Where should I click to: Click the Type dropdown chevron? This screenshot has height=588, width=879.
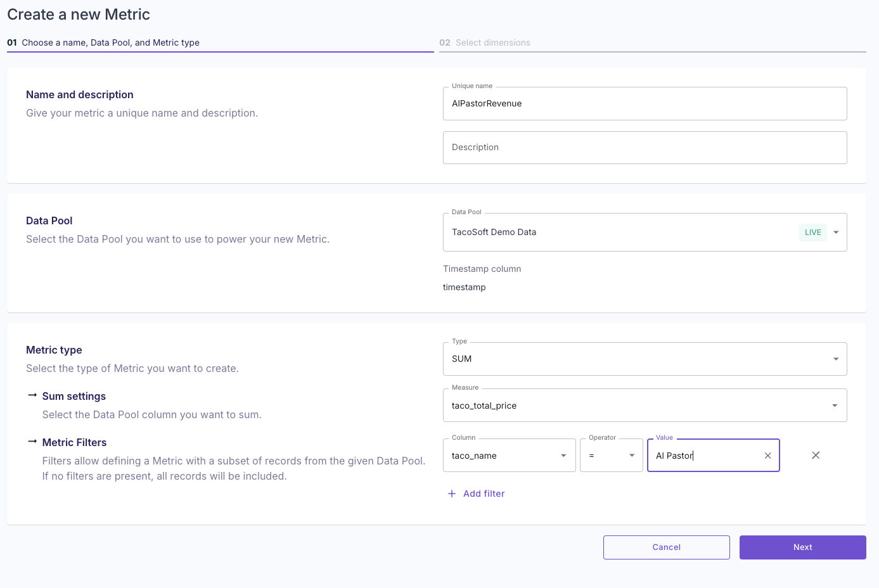835,359
